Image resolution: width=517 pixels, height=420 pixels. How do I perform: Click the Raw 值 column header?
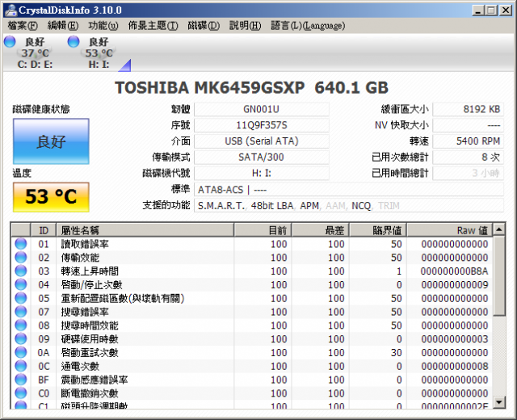450,230
